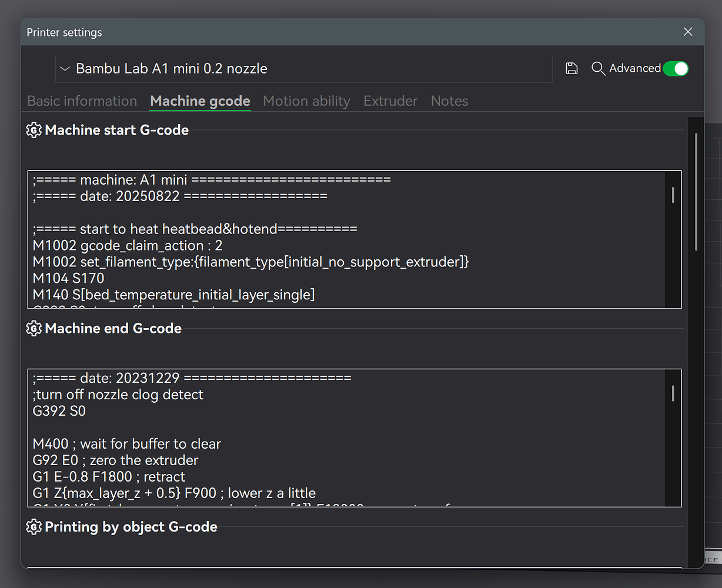Click the 'G1 Z{max_layer_z + 0.5} F900' line

pyautogui.click(x=174, y=493)
